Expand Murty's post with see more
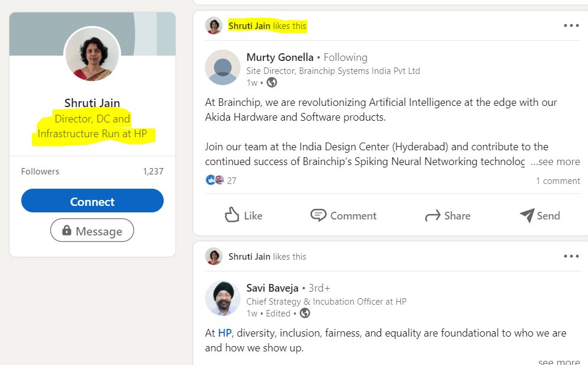 555,161
